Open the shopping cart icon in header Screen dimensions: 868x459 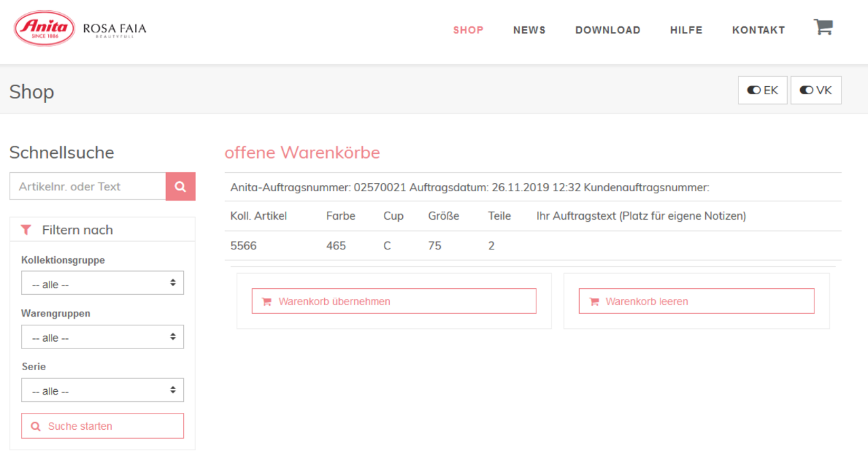[x=823, y=28]
